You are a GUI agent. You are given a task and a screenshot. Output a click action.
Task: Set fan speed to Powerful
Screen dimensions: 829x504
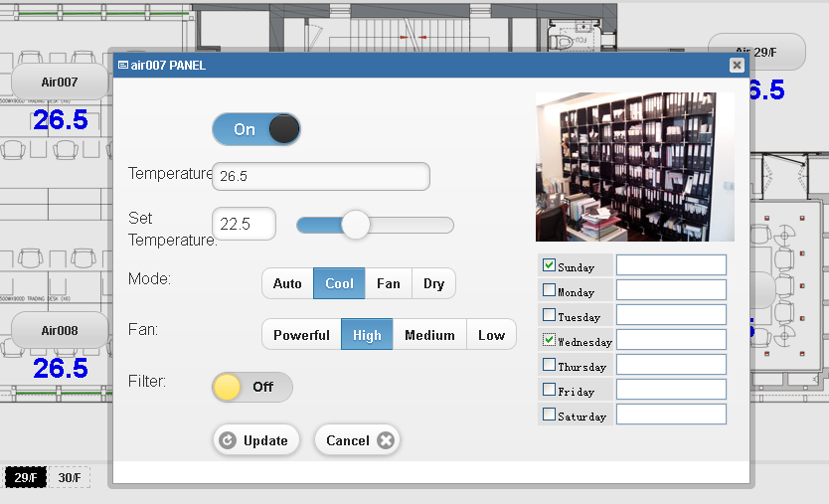pos(301,335)
